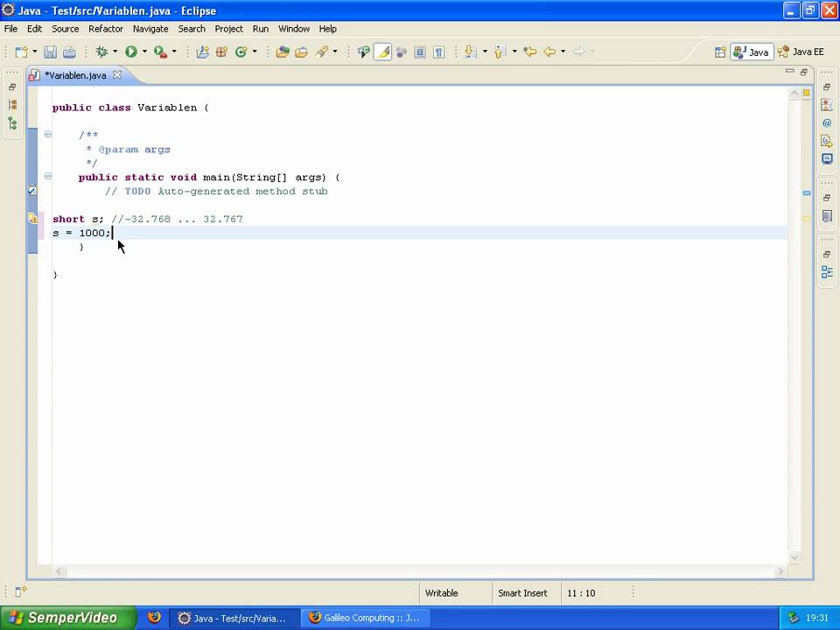Close the Variablen.java editor tab
Screen dimensions: 840x630
pyautogui.click(x=116, y=75)
